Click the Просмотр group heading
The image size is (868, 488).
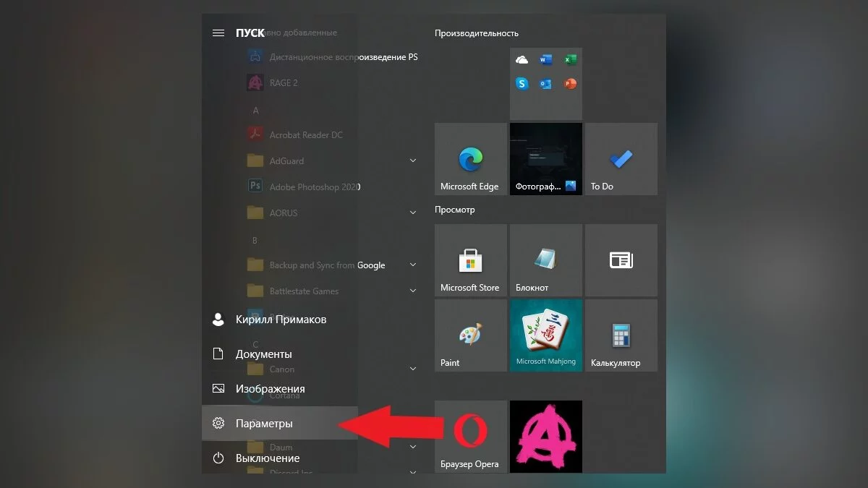[455, 210]
